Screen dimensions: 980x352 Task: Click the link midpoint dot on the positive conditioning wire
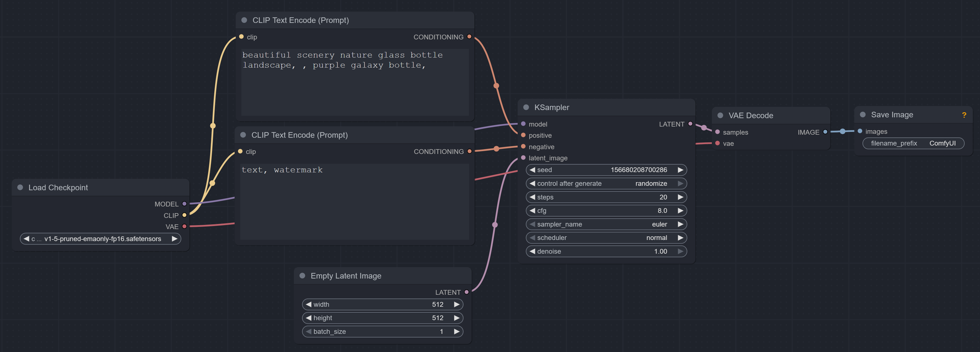click(496, 86)
